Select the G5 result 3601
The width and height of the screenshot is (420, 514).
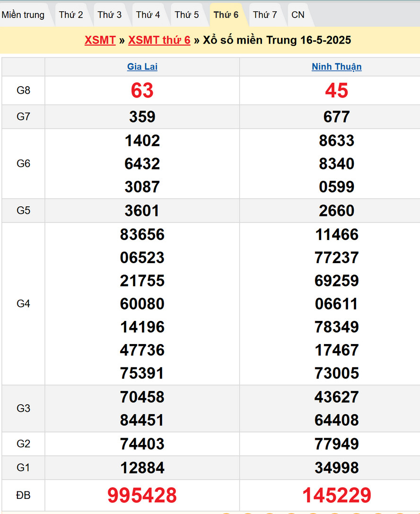point(142,211)
